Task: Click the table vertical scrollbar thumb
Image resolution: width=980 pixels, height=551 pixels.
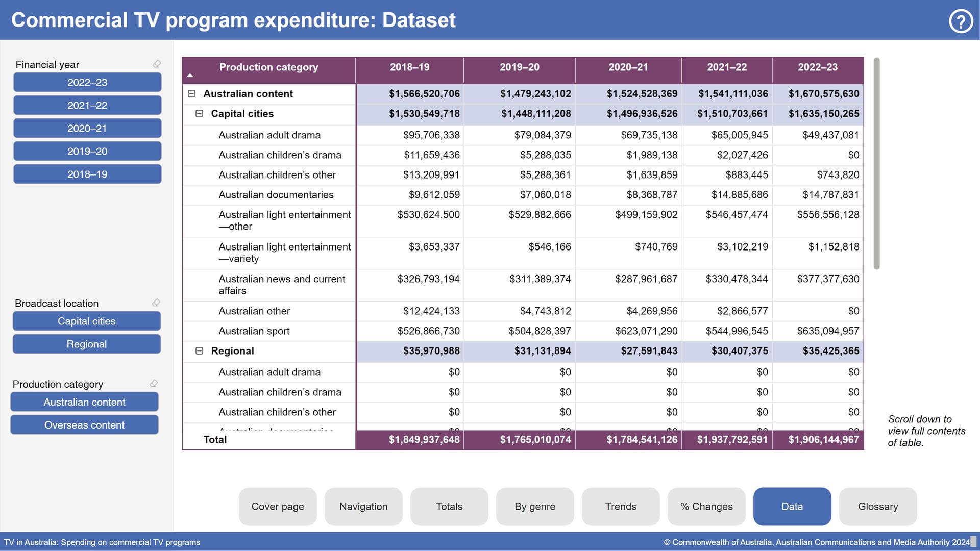Action: (876, 163)
